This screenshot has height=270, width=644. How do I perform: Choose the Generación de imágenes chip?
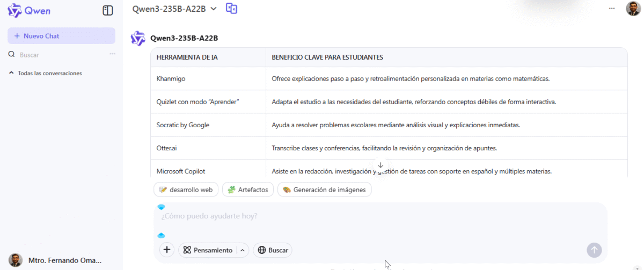tap(324, 189)
